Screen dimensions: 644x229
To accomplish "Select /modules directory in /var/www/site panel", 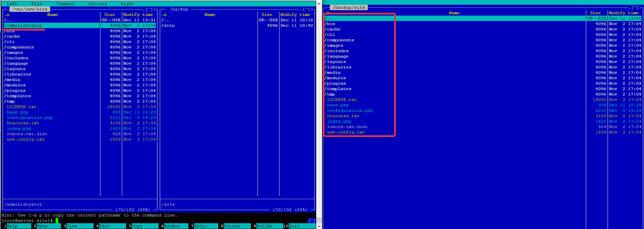I will click(x=80, y=85).
